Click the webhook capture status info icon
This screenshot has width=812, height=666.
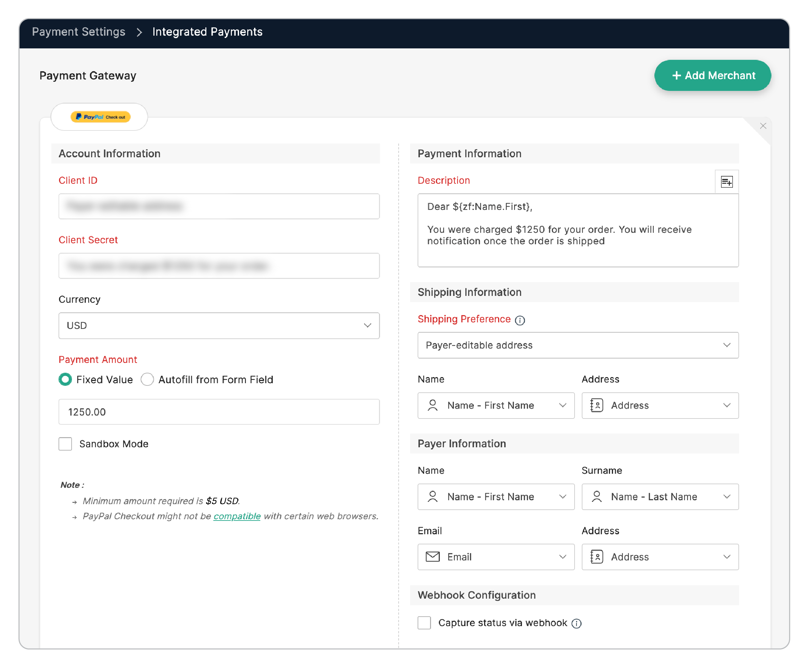576,623
